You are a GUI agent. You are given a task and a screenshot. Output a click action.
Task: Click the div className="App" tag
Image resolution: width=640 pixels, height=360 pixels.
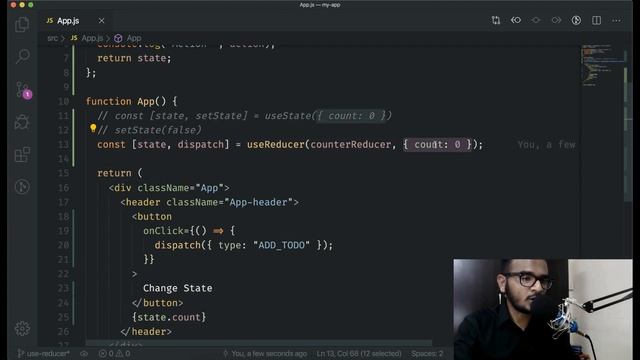click(x=169, y=188)
